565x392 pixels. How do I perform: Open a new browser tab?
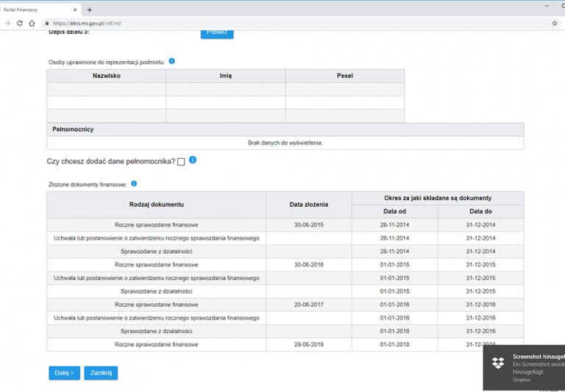(90, 10)
